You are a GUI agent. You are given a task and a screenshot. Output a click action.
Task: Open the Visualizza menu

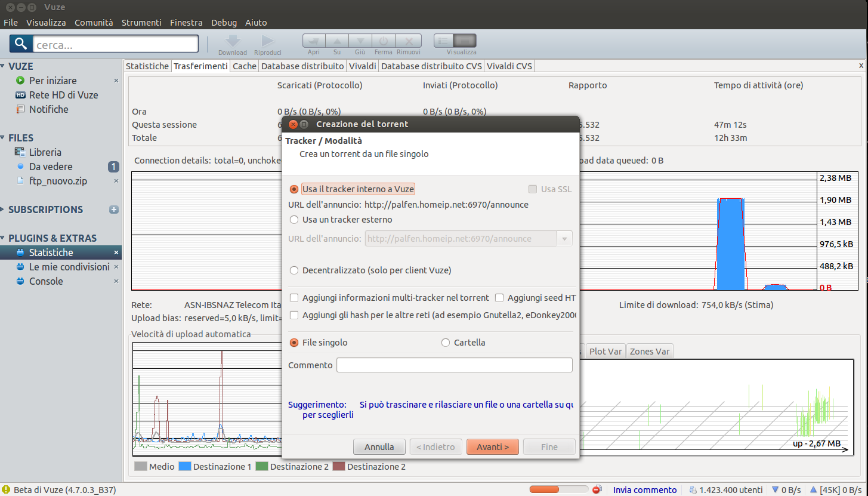pos(46,23)
